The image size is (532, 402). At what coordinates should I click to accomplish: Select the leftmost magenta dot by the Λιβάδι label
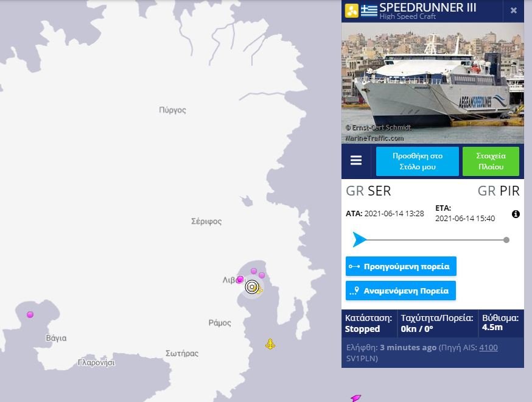click(240, 279)
